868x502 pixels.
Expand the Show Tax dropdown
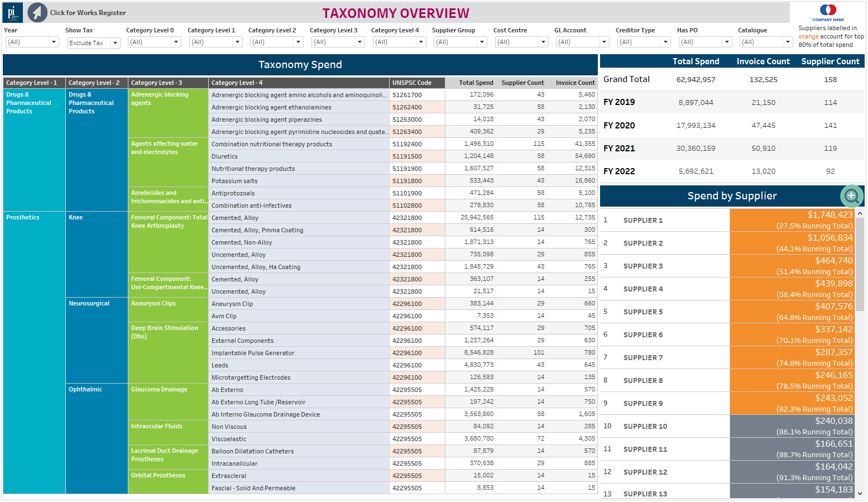click(93, 43)
